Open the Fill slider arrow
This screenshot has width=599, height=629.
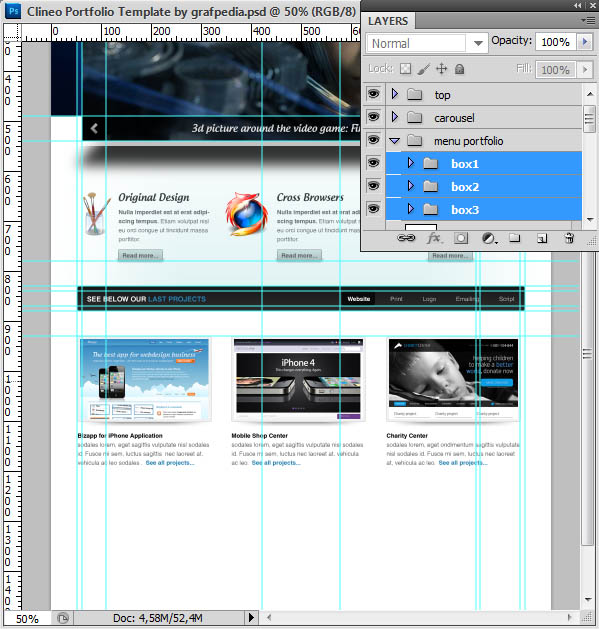[585, 70]
